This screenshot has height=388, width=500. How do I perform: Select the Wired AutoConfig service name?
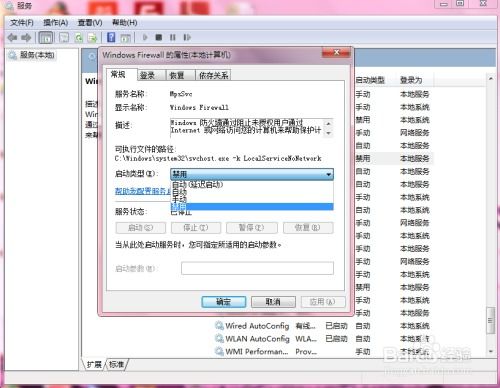(257, 326)
